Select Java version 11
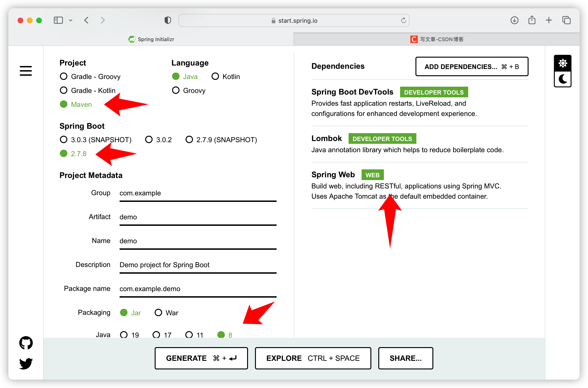This screenshot has width=588, height=388. pyautogui.click(x=194, y=335)
